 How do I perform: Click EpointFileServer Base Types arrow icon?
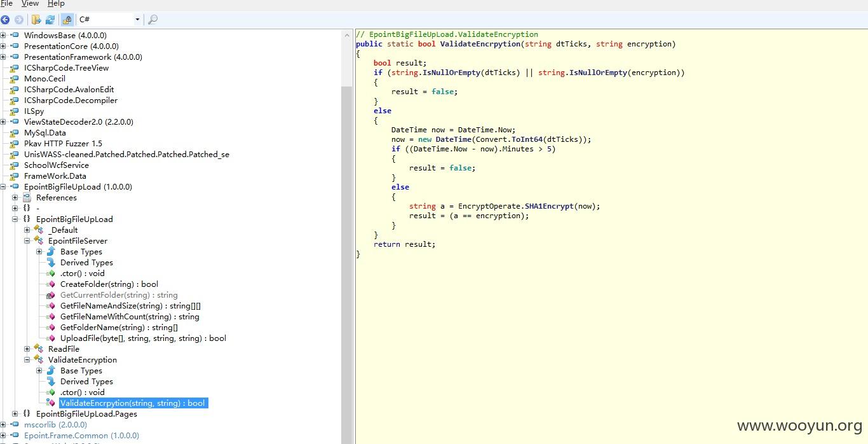(x=51, y=252)
